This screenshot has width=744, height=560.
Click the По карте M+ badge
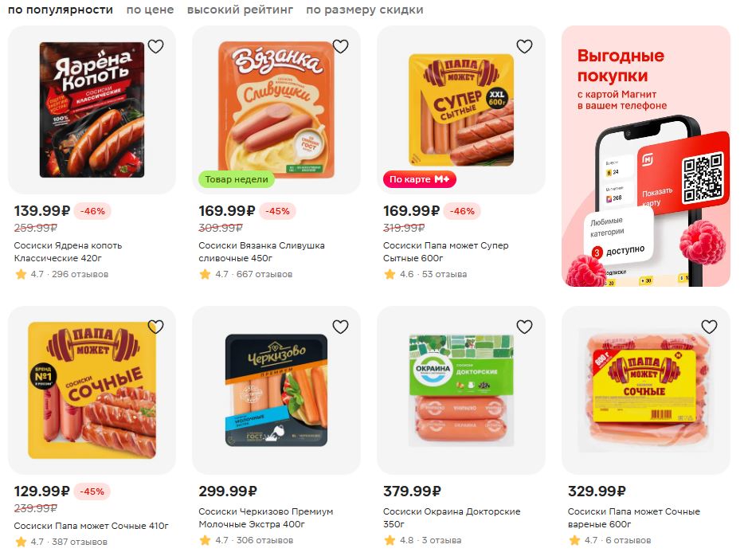click(x=420, y=179)
